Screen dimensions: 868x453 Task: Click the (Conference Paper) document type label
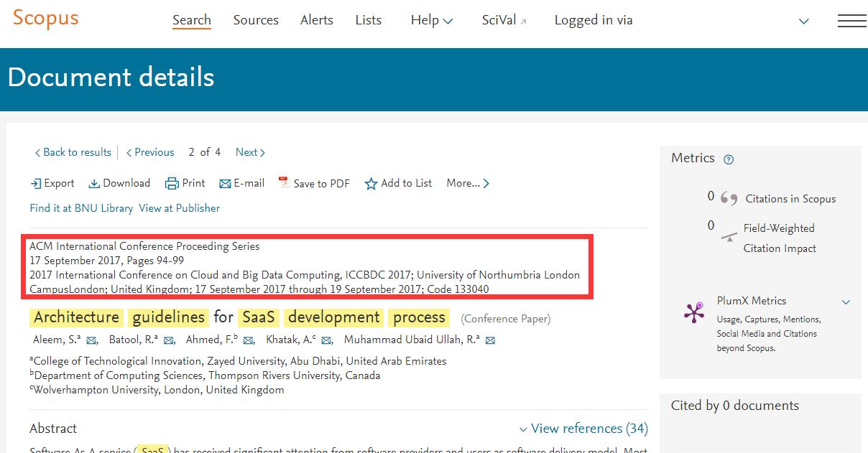506,319
